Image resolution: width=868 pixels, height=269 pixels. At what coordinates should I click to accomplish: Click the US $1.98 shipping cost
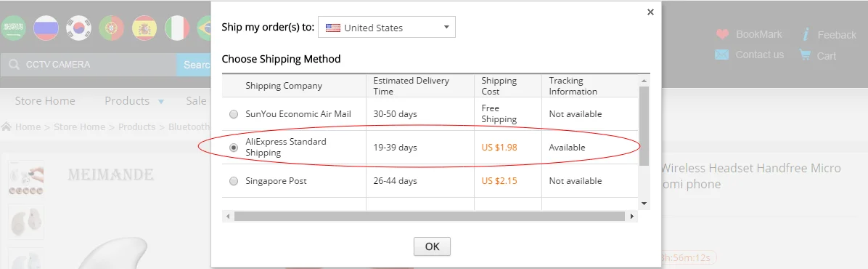point(499,148)
